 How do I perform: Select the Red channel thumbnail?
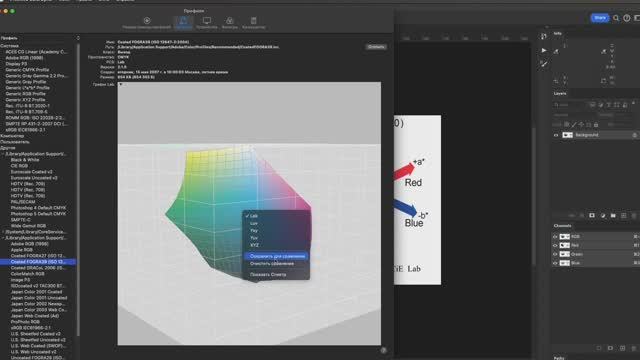coord(564,246)
